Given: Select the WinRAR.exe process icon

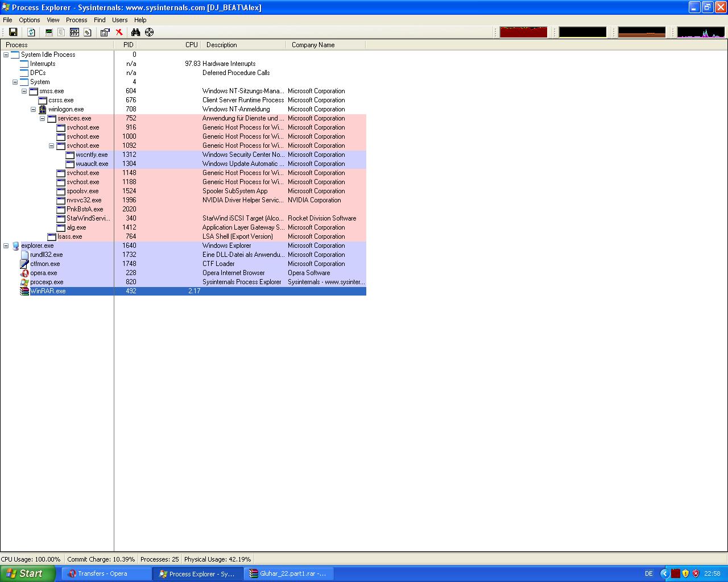Looking at the screenshot, I should 24,291.
